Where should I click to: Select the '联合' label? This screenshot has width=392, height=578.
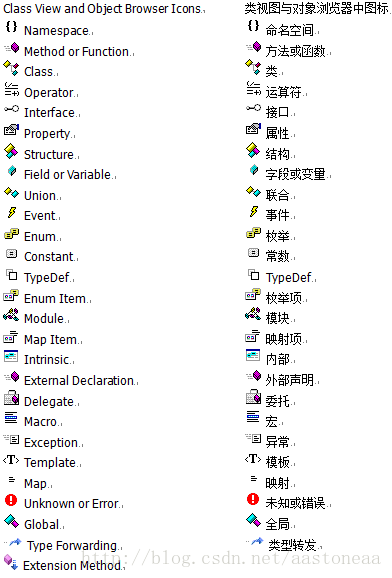277,195
